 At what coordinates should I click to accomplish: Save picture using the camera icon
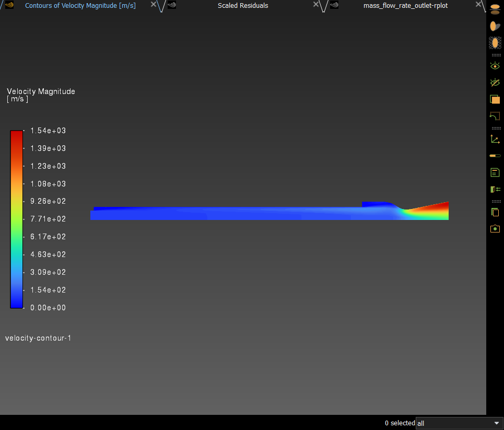(495, 229)
